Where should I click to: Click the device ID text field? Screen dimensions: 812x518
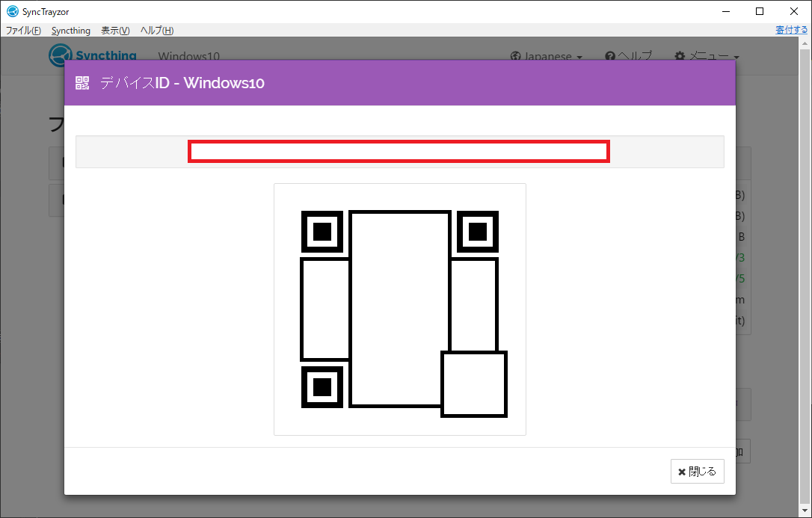(x=400, y=152)
